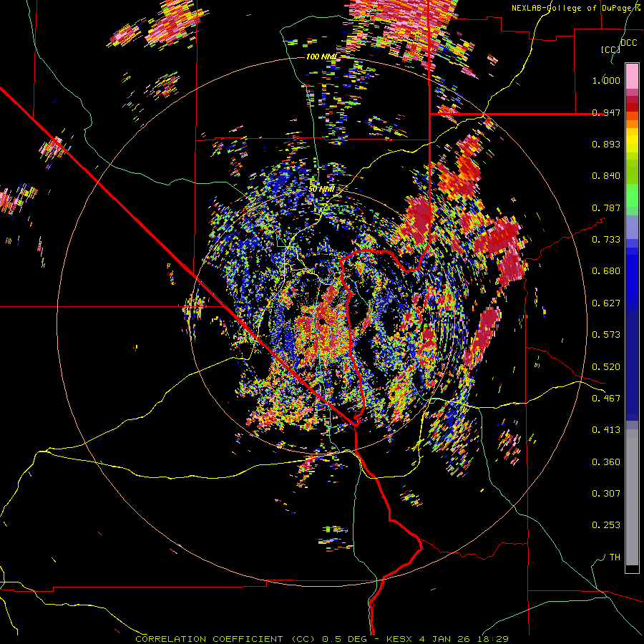Image resolution: width=644 pixels, height=644 pixels.
Task: Select the 0.893 legend value
Action: [606, 144]
